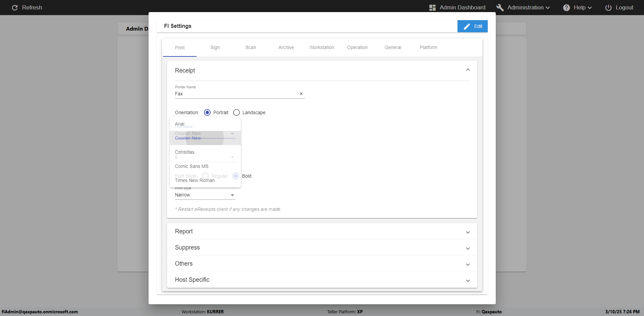Select Landscape orientation radio button

pos(236,112)
